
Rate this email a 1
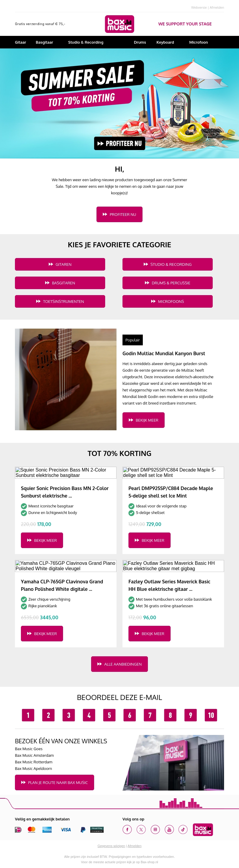click(x=28, y=715)
